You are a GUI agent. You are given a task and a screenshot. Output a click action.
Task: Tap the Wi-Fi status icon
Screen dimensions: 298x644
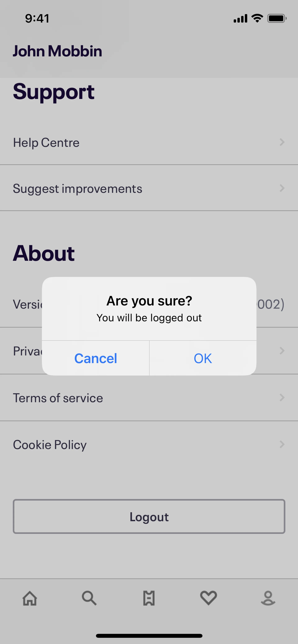coord(257,18)
